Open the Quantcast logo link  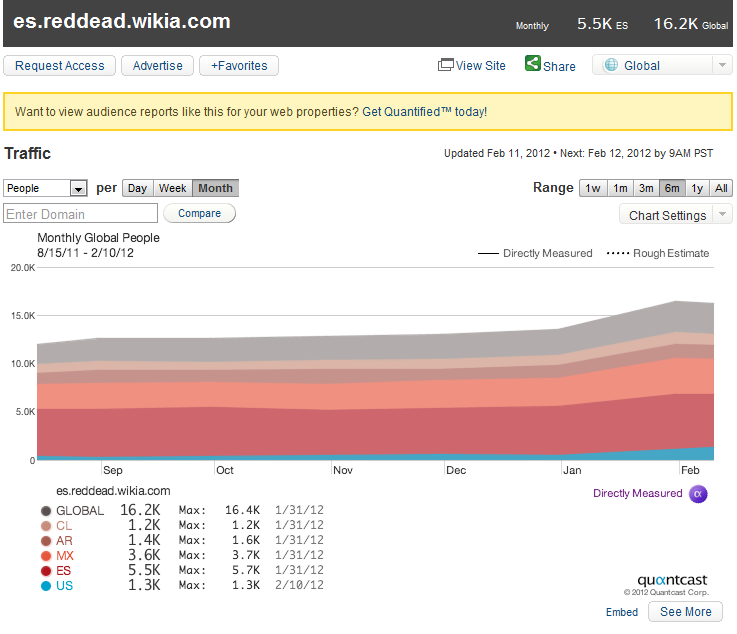[672, 579]
